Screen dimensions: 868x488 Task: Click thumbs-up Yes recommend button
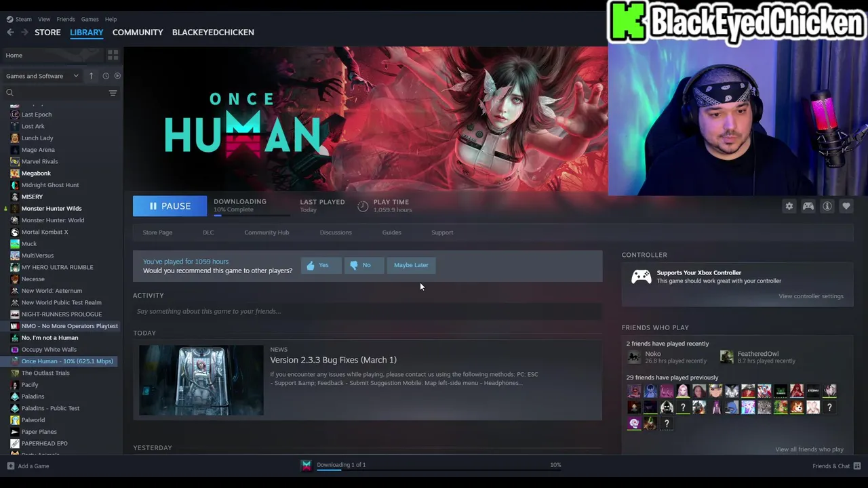pyautogui.click(x=320, y=265)
